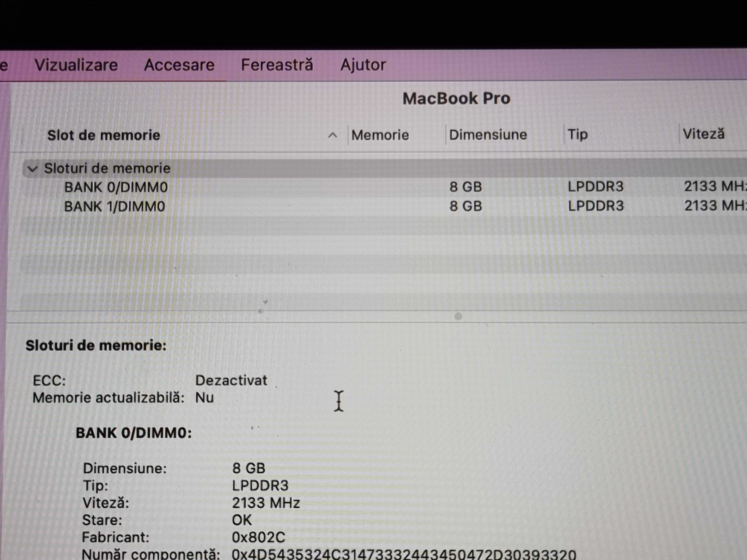The image size is (747, 560).
Task: Click the Dimensiune column header
Action: (488, 135)
